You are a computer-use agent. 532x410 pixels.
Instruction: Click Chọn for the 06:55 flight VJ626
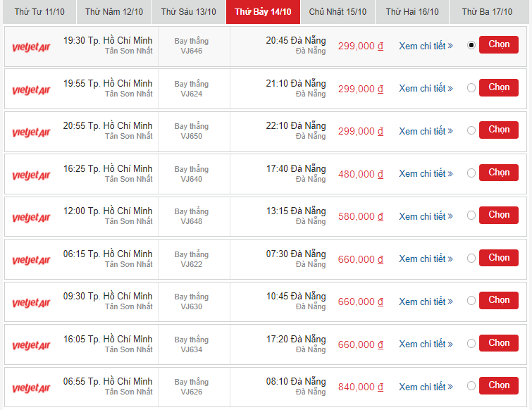tap(499, 385)
